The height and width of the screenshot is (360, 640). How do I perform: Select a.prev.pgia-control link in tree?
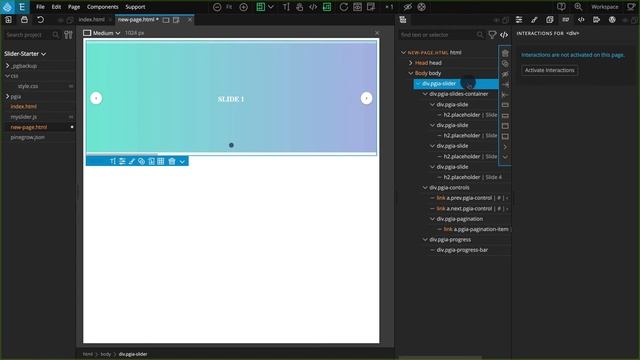(x=469, y=198)
